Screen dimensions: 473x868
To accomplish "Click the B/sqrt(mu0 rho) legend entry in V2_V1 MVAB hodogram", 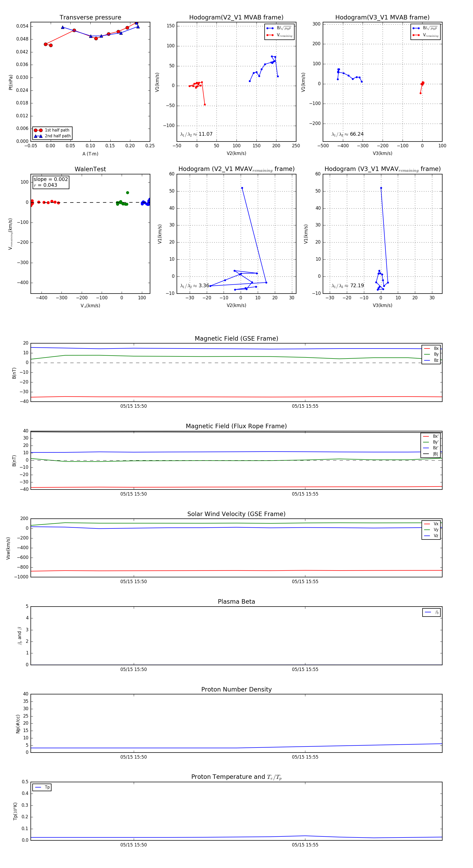I will pyautogui.click(x=279, y=28).
